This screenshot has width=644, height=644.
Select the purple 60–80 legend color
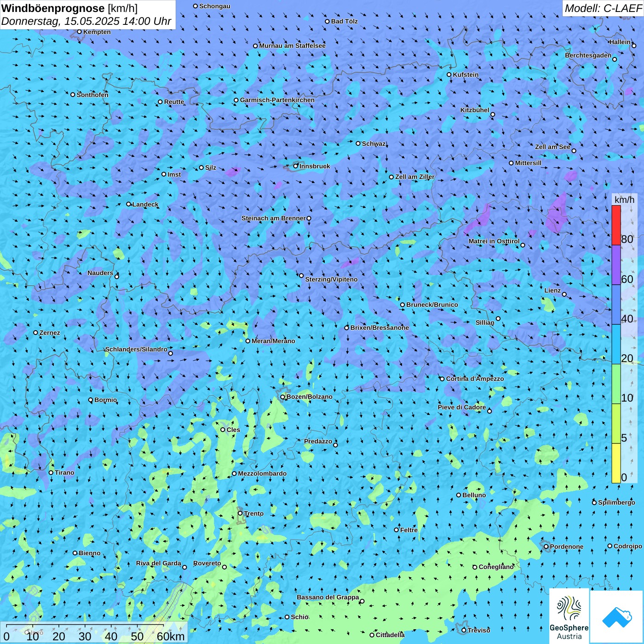(616, 265)
